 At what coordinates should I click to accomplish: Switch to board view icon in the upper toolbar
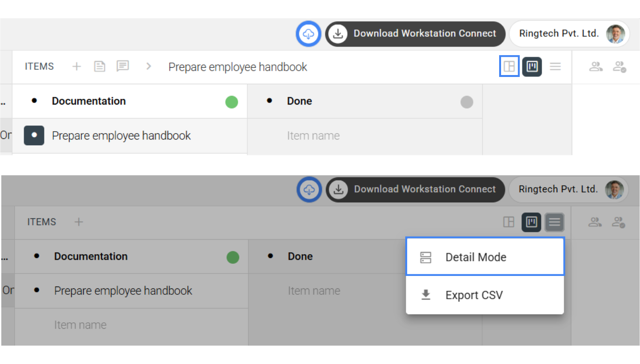click(532, 67)
